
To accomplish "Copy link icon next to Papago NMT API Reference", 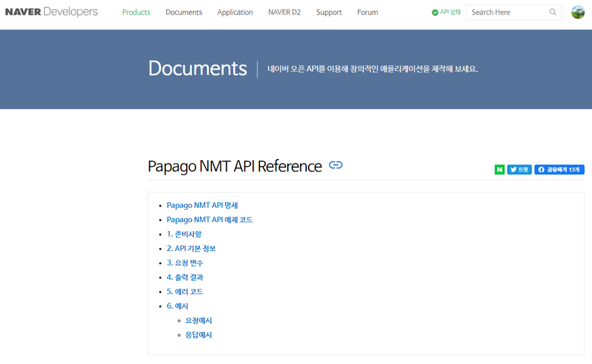I will click(x=335, y=165).
